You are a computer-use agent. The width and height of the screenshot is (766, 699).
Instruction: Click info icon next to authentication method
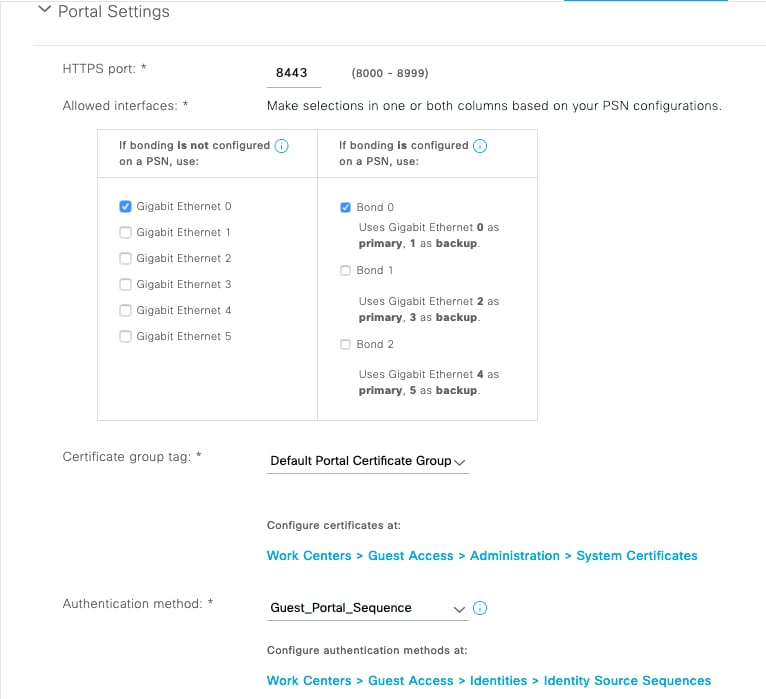click(480, 608)
